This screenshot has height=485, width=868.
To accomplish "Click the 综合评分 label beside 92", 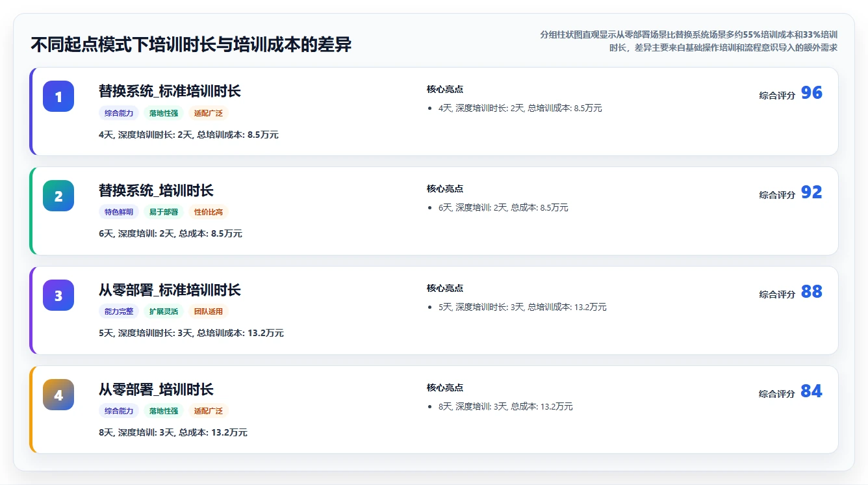I will (777, 195).
